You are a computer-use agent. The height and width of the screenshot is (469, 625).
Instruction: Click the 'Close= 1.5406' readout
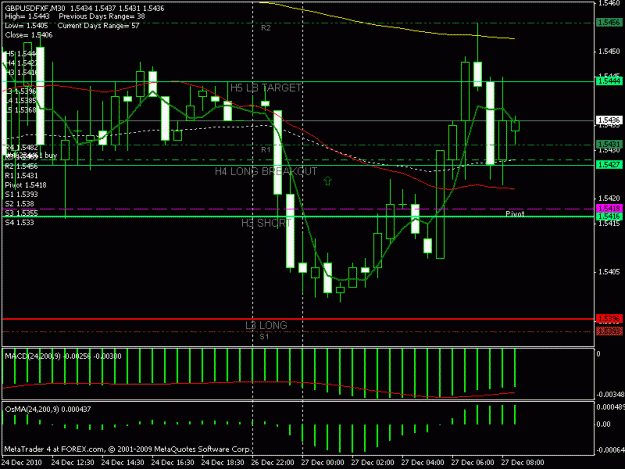point(29,35)
